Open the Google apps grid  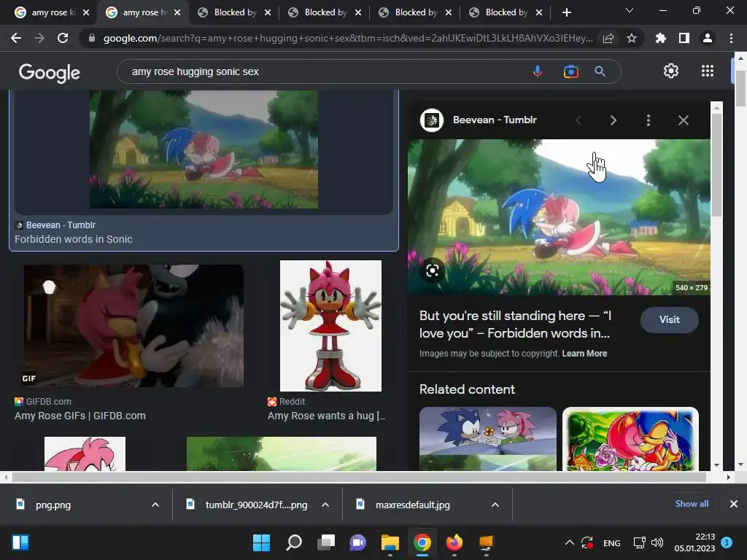(708, 71)
